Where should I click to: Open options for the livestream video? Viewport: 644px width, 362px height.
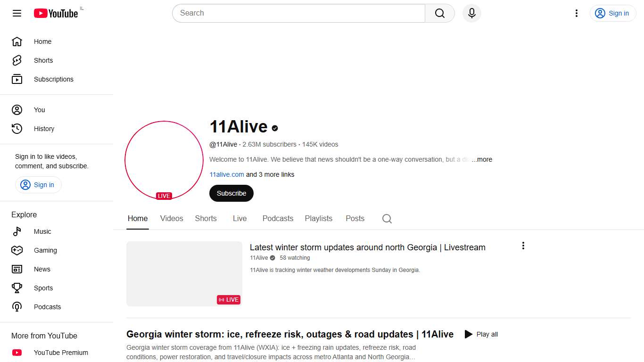click(523, 245)
